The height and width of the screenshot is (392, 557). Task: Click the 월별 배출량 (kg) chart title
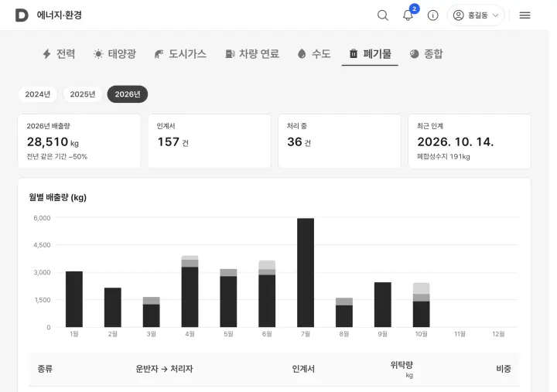57,197
